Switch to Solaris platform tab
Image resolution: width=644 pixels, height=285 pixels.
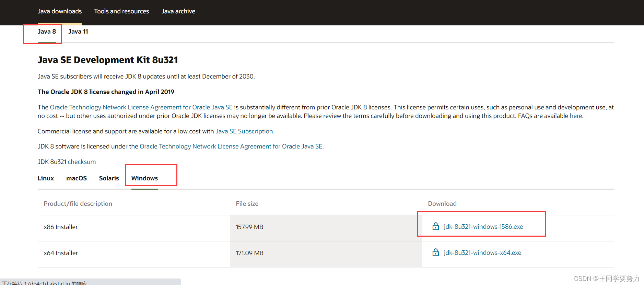pyautogui.click(x=109, y=178)
